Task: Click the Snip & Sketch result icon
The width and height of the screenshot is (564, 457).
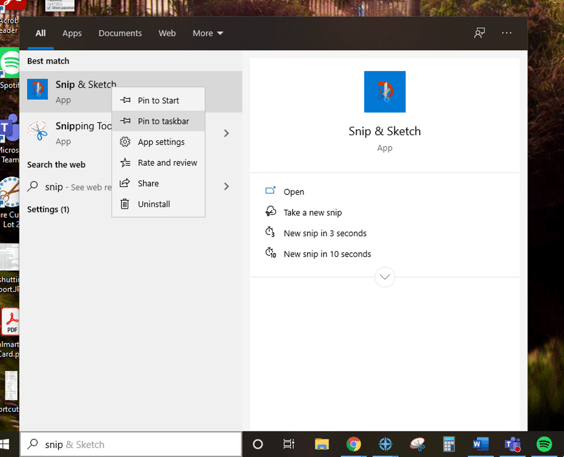Action: pos(37,89)
